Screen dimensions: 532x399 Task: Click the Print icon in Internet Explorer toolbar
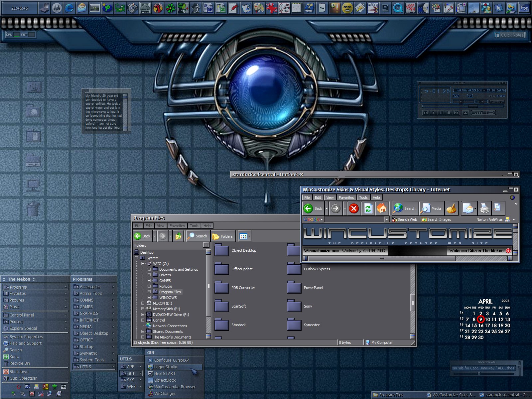tap(485, 208)
